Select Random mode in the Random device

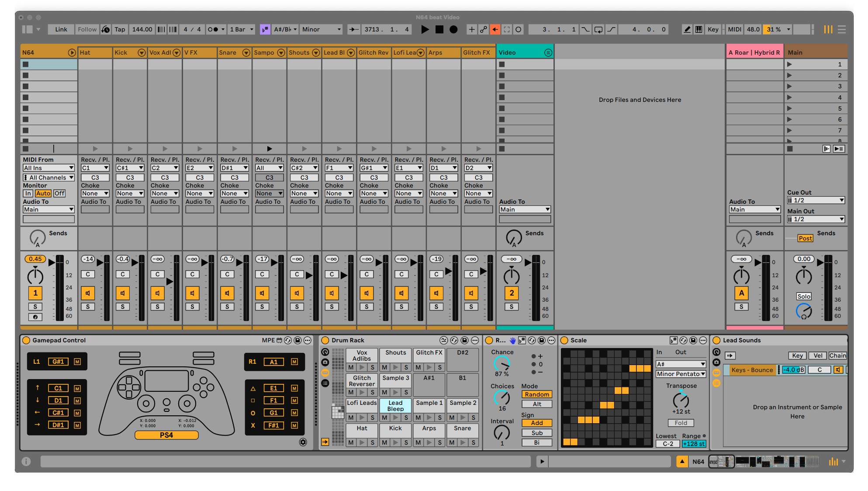(536, 394)
